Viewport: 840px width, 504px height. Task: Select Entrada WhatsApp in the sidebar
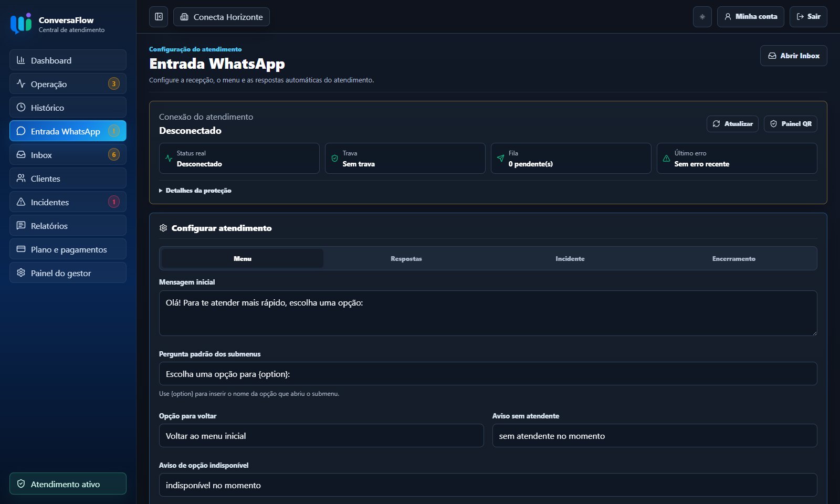click(x=68, y=131)
